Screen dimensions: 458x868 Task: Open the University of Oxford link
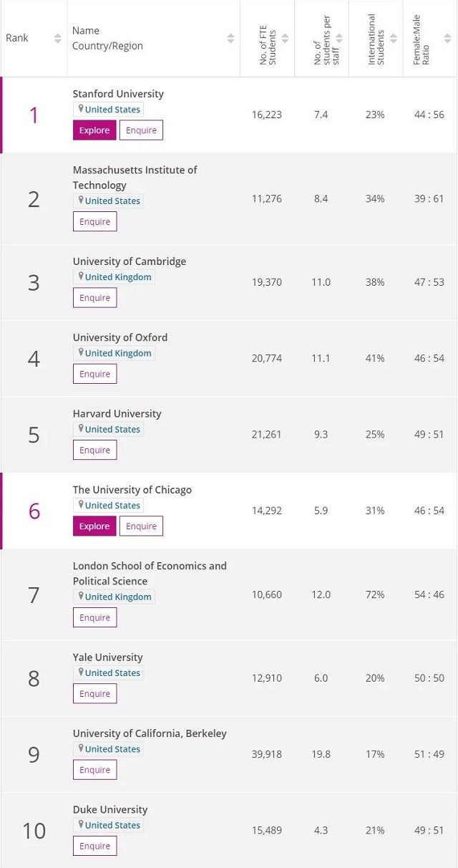[120, 337]
